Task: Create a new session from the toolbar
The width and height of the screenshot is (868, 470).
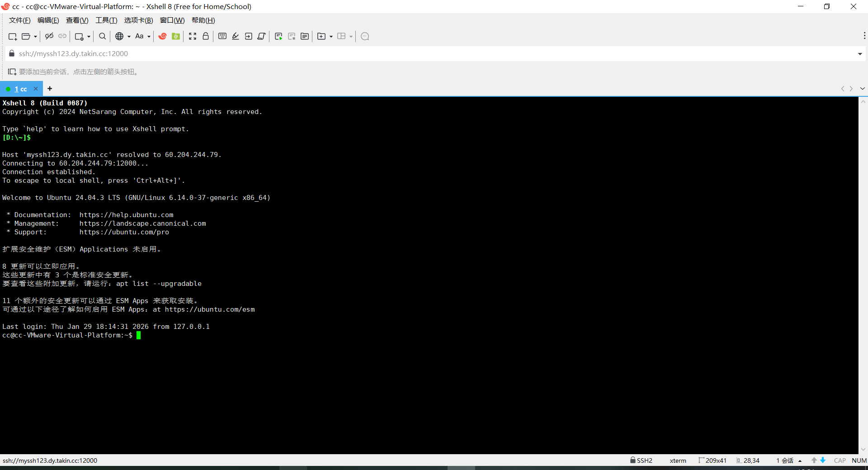Action: (x=13, y=36)
